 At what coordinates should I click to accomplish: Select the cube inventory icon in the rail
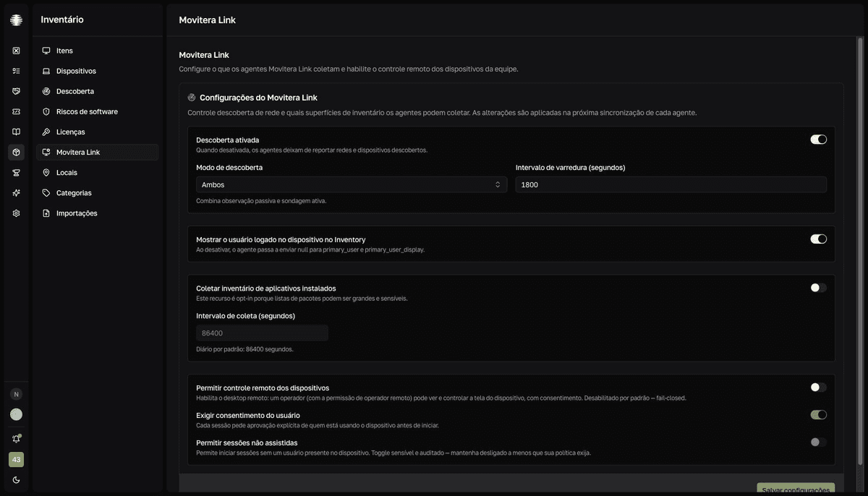tap(16, 153)
